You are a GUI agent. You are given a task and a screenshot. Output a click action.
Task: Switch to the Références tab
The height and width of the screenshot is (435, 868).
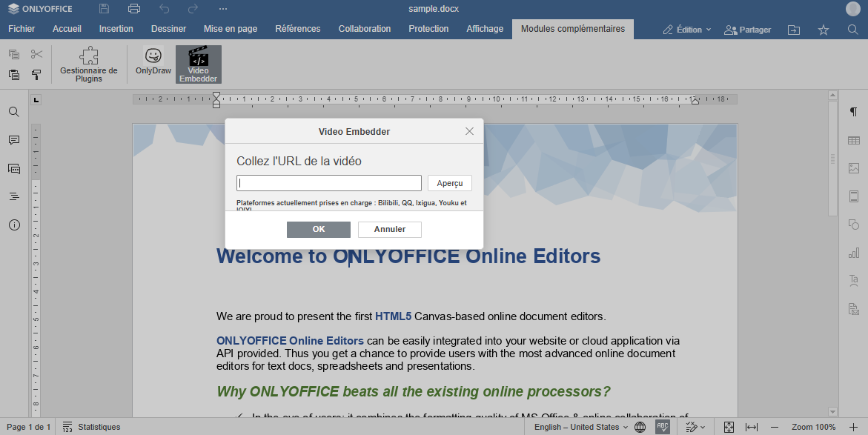click(298, 29)
